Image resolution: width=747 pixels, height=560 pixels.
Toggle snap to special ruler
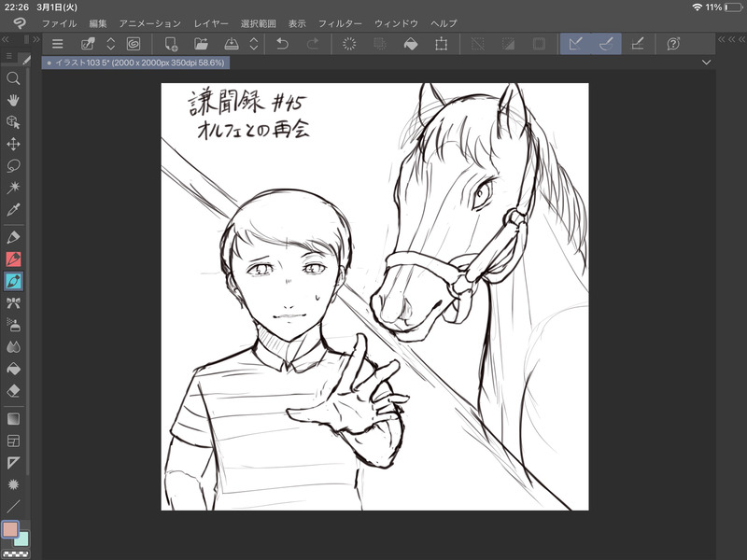pyautogui.click(x=606, y=44)
